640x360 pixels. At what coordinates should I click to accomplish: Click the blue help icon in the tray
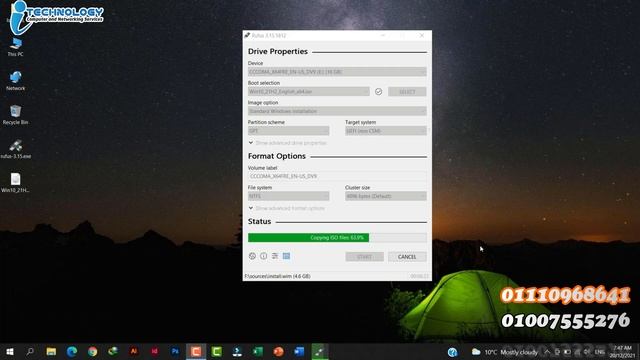click(452, 352)
